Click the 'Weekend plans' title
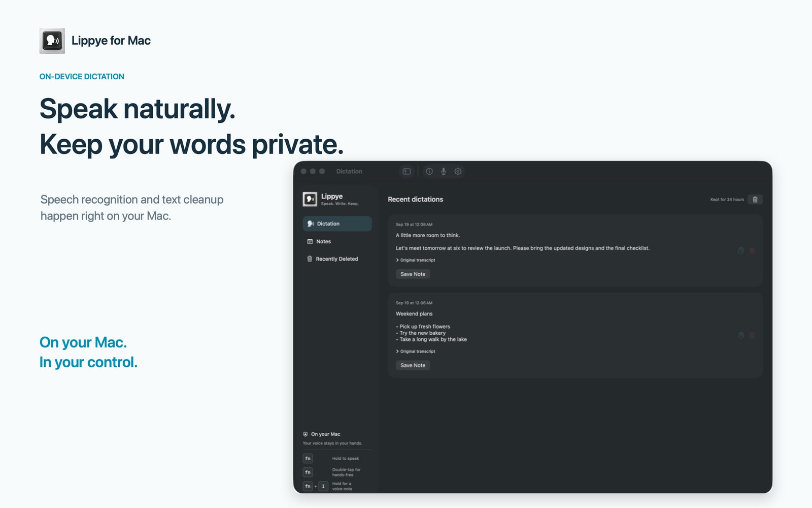 click(414, 314)
